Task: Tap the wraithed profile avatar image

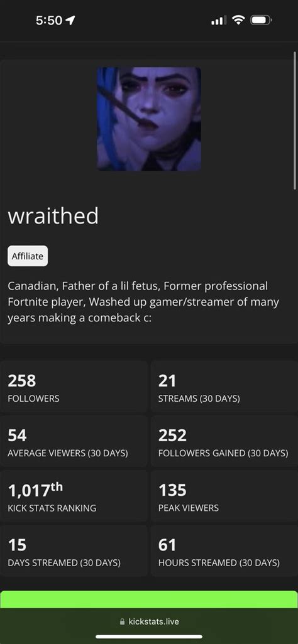Action: point(149,119)
